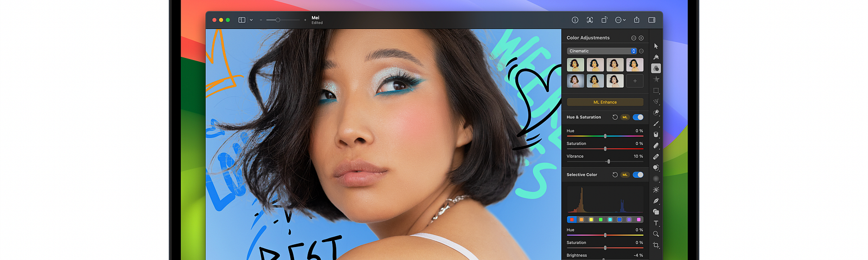868x260 pixels.
Task: Select the purple Selective Color swatch
Action: click(629, 219)
